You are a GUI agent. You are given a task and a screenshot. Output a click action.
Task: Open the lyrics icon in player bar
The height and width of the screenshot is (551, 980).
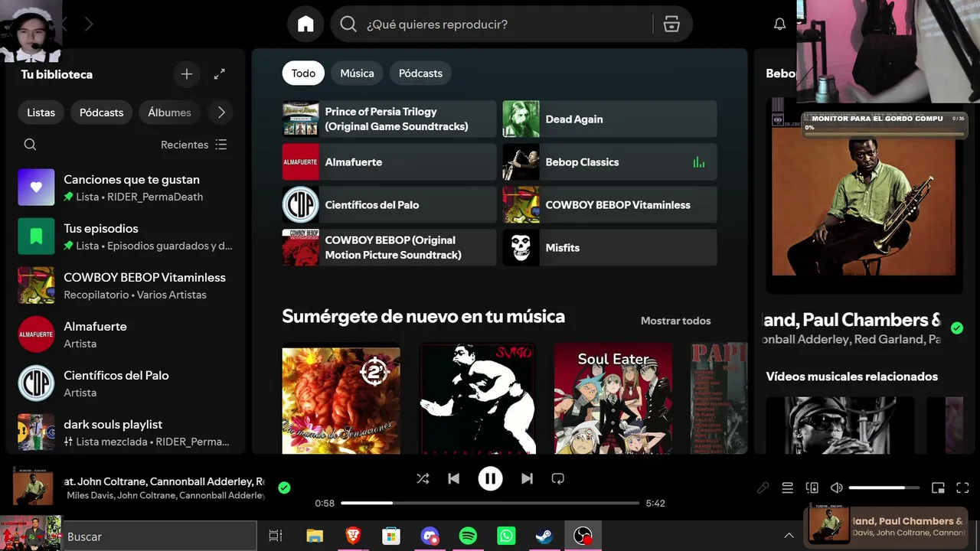[x=763, y=488]
